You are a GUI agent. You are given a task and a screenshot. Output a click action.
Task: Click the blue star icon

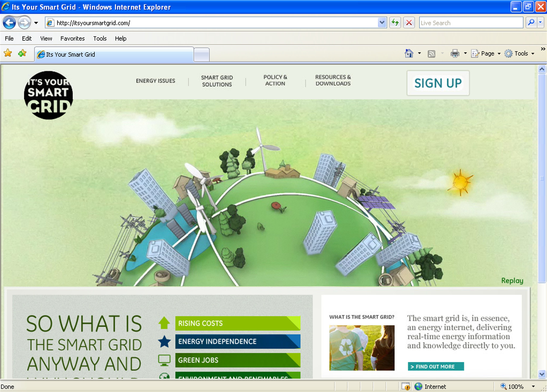point(164,341)
